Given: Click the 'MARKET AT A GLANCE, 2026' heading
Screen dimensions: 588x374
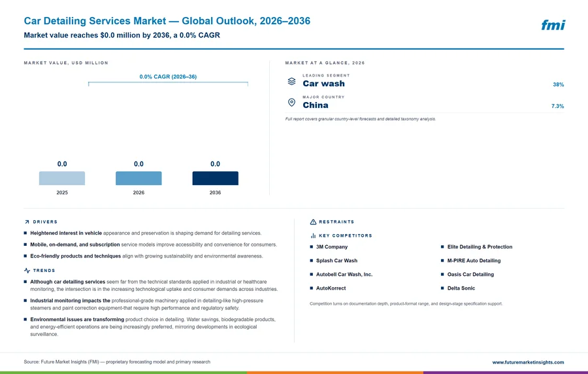Looking at the screenshot, I should click(x=325, y=63).
